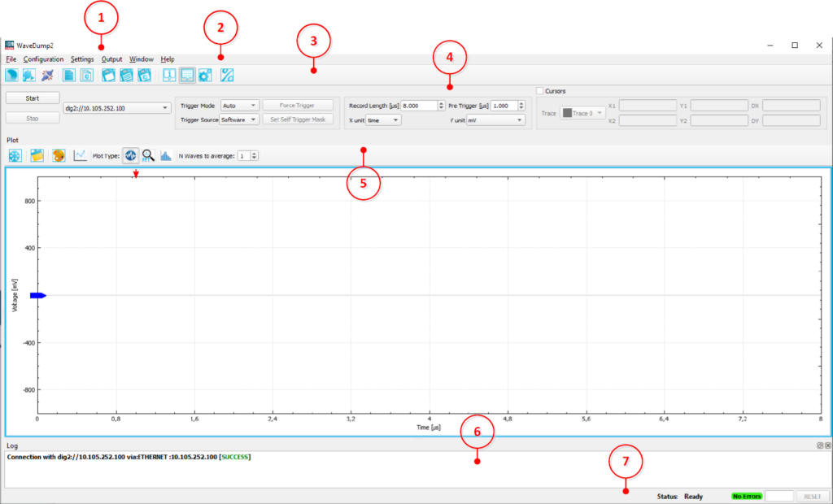Enable the Cursors checkbox

[540, 91]
